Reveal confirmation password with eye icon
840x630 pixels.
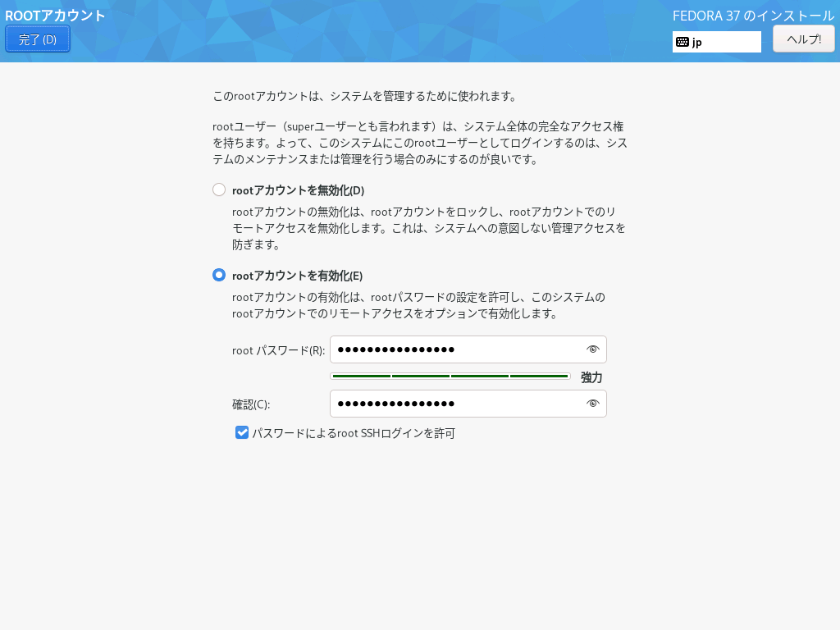click(592, 404)
